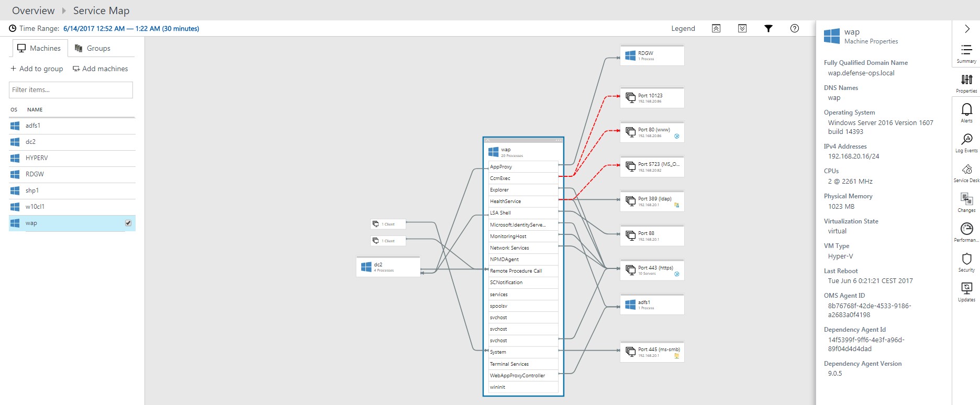This screenshot has height=405, width=980.
Task: Open the Performance gauge icon
Action: click(966, 229)
